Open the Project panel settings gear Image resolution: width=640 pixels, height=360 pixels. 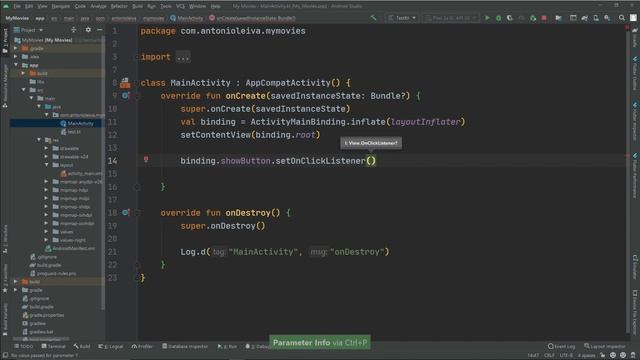88,30
